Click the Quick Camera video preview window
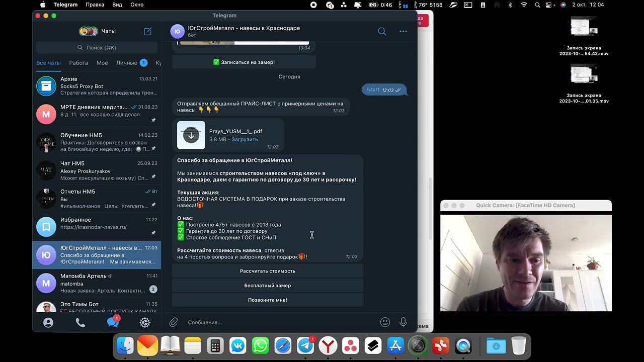Screen dimensions: 644x362 coord(526,263)
